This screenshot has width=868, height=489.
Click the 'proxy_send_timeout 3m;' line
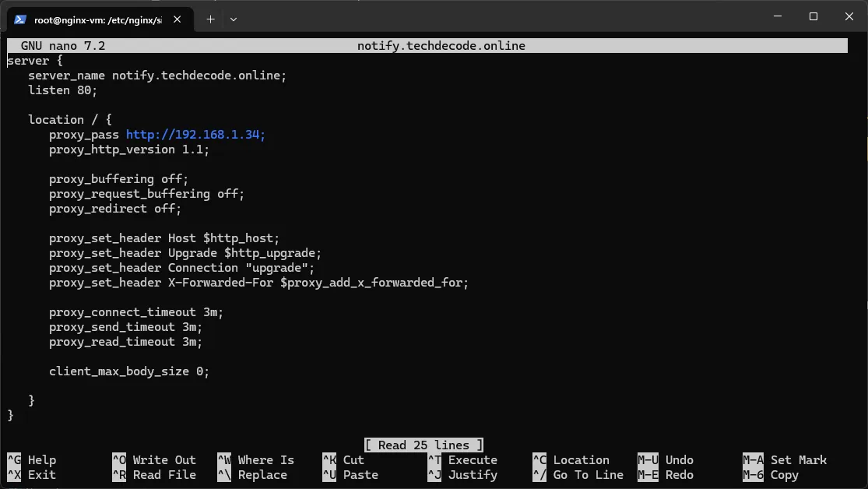tap(125, 327)
